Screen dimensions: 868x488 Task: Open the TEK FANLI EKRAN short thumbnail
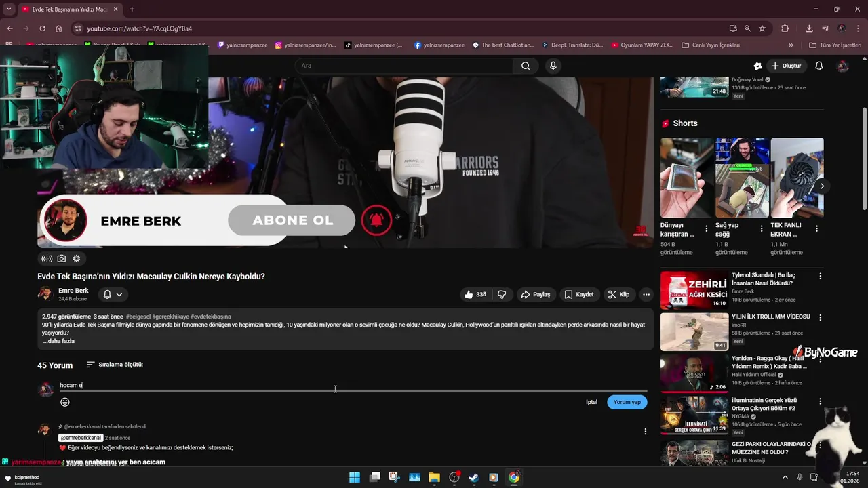tap(797, 178)
